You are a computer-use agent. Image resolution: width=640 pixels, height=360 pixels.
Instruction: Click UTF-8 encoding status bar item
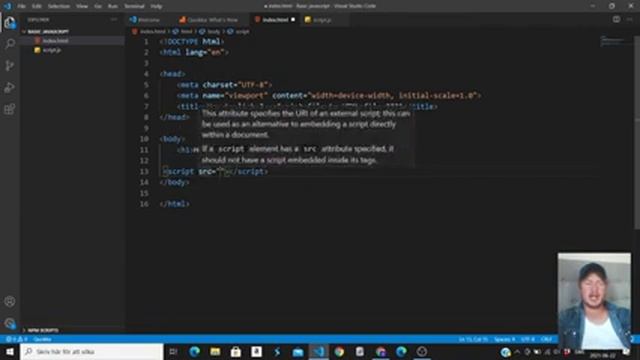(x=527, y=339)
